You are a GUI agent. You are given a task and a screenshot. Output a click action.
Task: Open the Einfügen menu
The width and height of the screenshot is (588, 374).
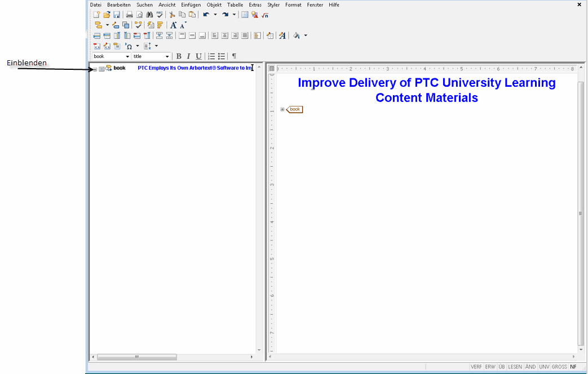(191, 5)
